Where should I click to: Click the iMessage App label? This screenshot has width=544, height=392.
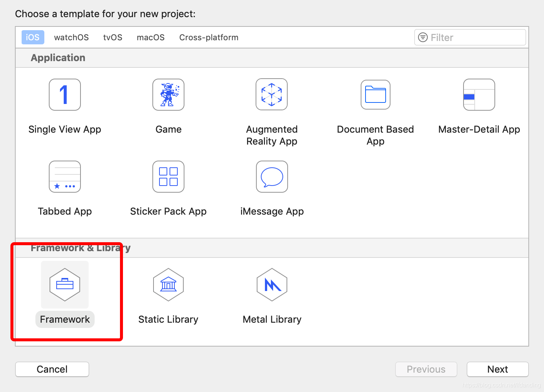click(272, 211)
